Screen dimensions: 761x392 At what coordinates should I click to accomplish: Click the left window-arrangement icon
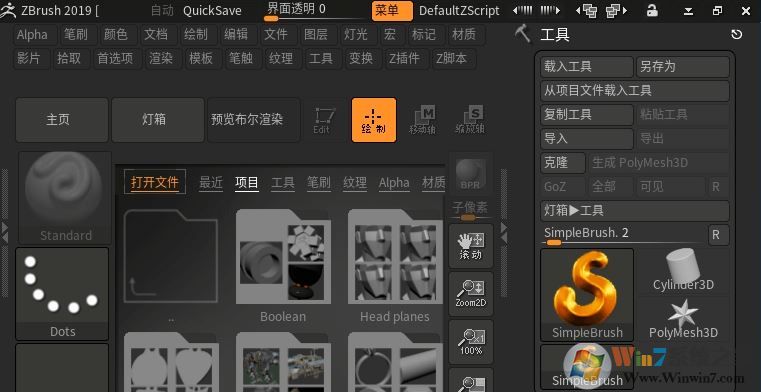[587, 10]
